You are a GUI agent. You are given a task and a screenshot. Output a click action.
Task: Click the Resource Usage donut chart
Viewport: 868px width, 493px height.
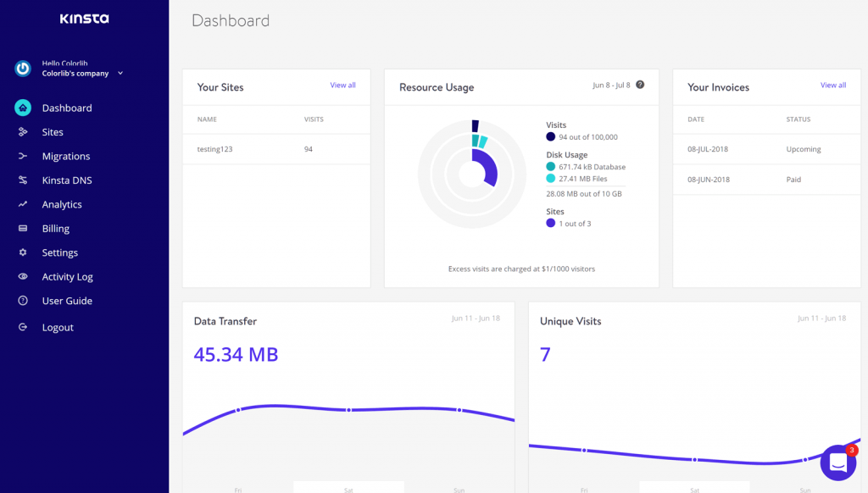pos(472,174)
